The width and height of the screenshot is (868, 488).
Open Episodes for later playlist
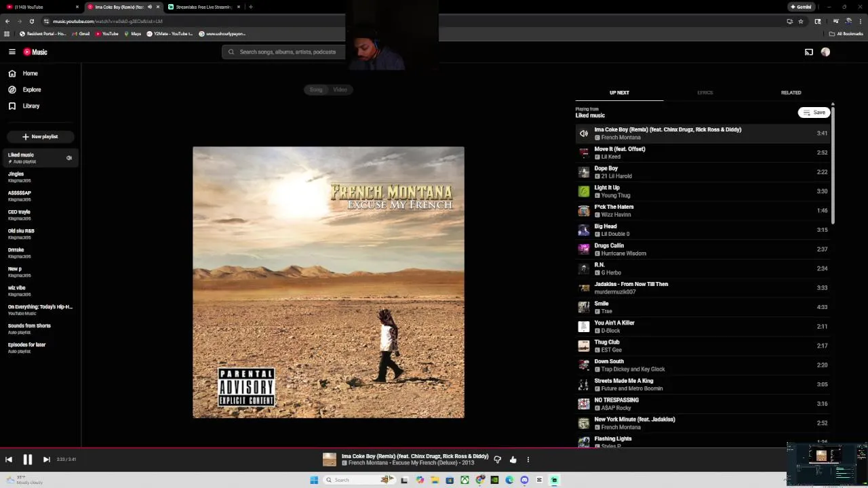pos(40,348)
